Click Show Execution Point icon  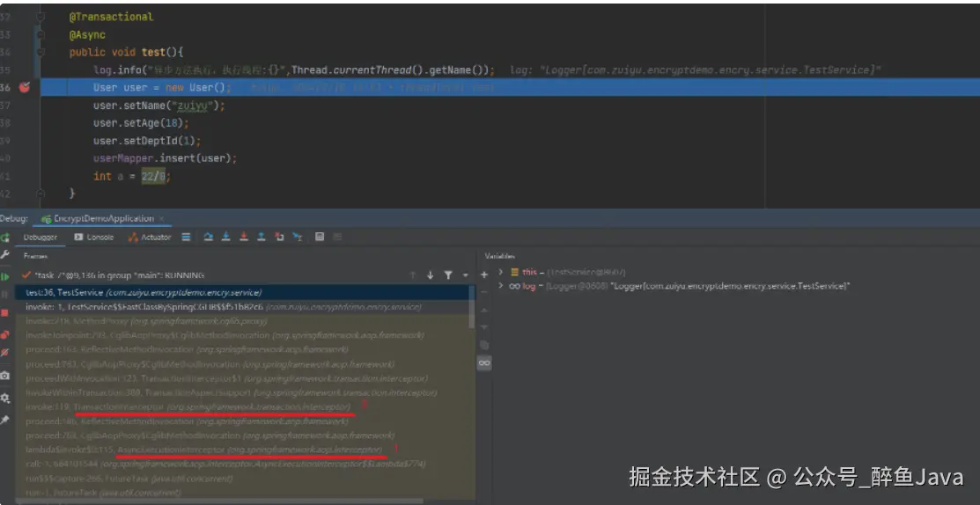click(x=187, y=238)
